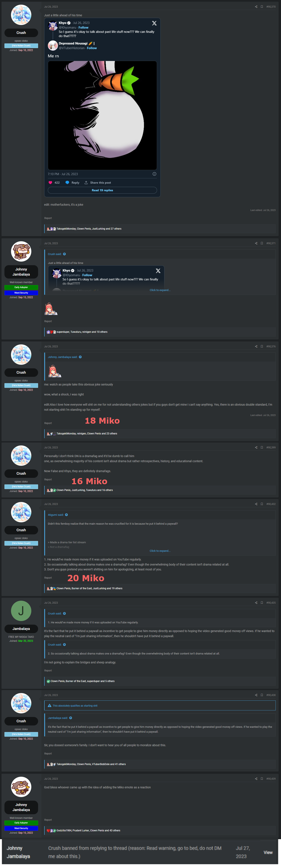281x868 pixels.
Task: Bookmark post #90,371
Action: [262, 243]
